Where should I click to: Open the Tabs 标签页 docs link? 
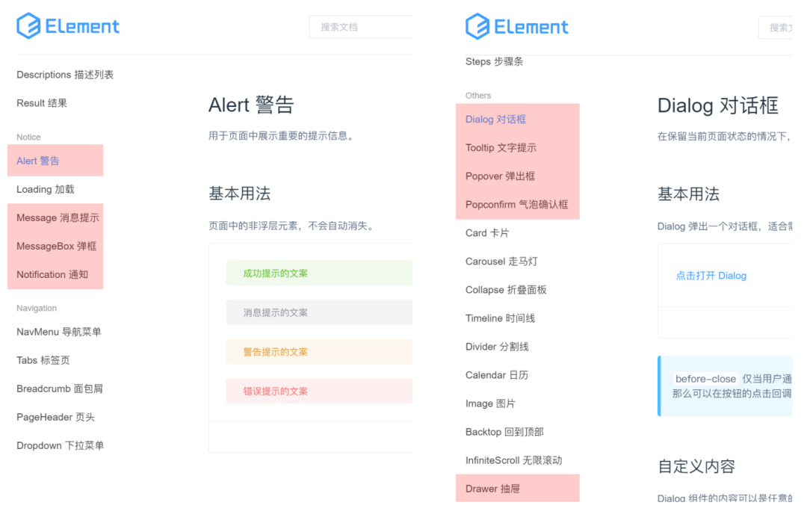pyautogui.click(x=43, y=360)
